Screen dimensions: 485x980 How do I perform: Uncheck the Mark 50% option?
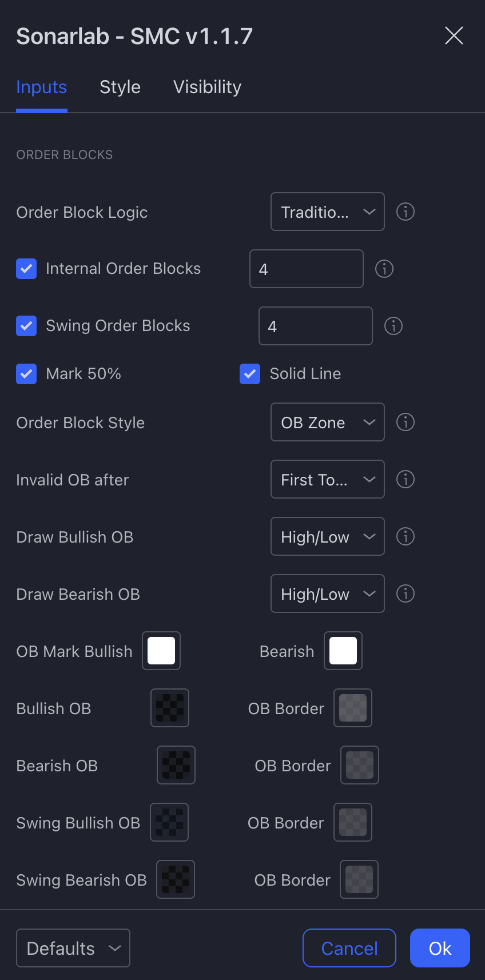coord(26,373)
